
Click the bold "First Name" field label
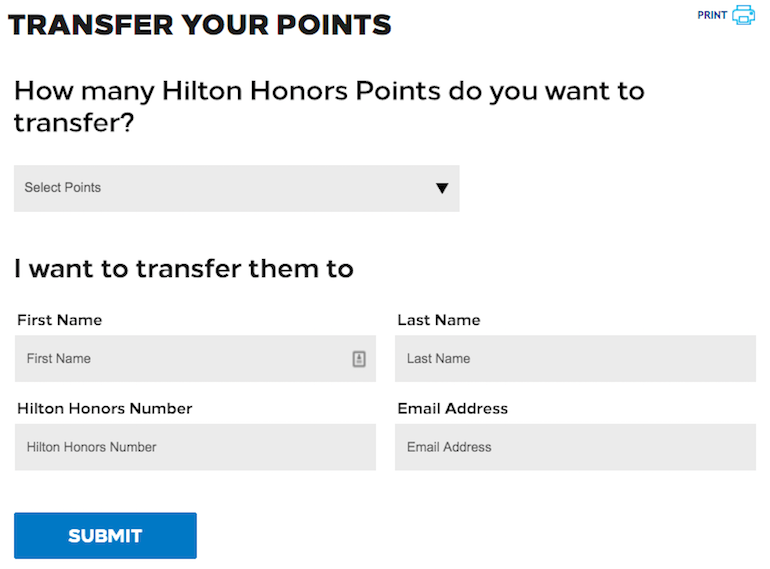tap(60, 321)
